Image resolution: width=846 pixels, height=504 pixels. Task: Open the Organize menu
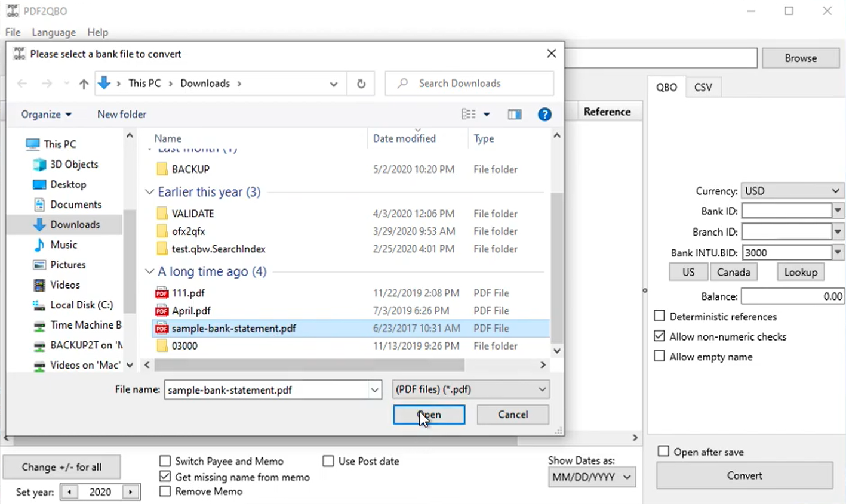point(47,114)
